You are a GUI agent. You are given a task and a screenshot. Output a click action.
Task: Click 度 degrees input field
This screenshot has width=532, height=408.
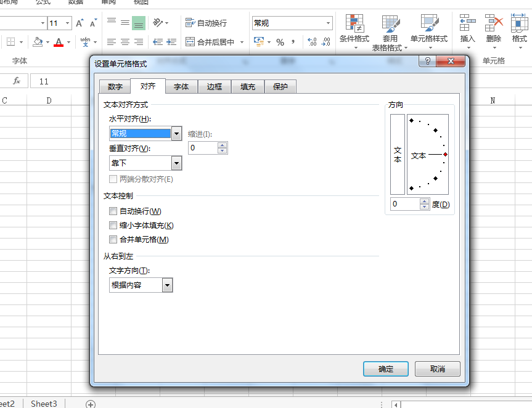[x=405, y=204]
